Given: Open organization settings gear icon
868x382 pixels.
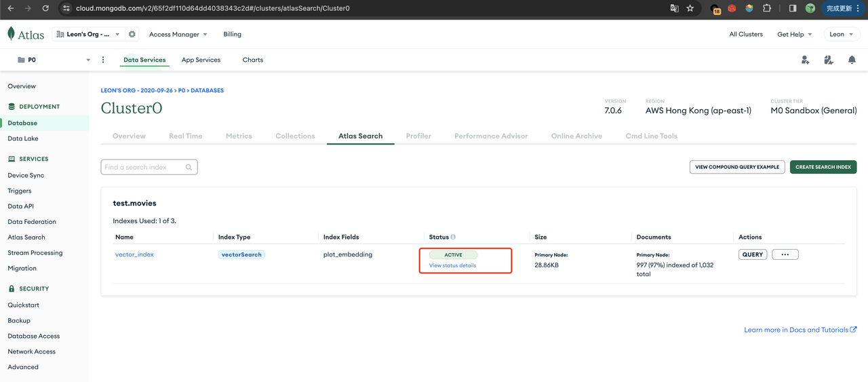Looking at the screenshot, I should click(132, 35).
